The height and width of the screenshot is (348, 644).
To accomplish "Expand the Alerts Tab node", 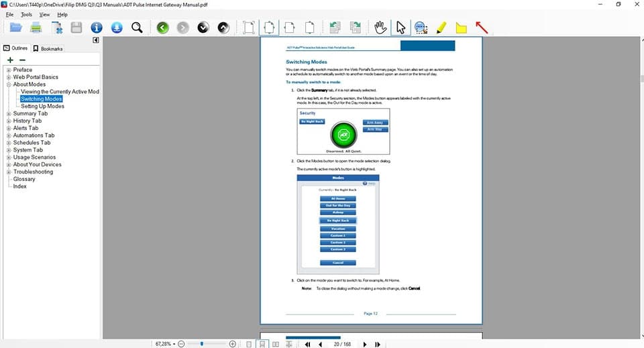I will pos(9,128).
